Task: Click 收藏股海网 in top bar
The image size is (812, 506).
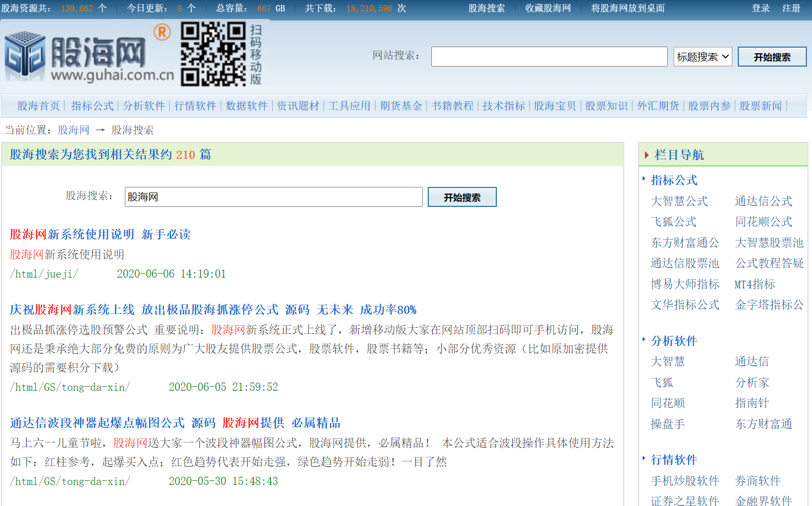Action: point(548,8)
